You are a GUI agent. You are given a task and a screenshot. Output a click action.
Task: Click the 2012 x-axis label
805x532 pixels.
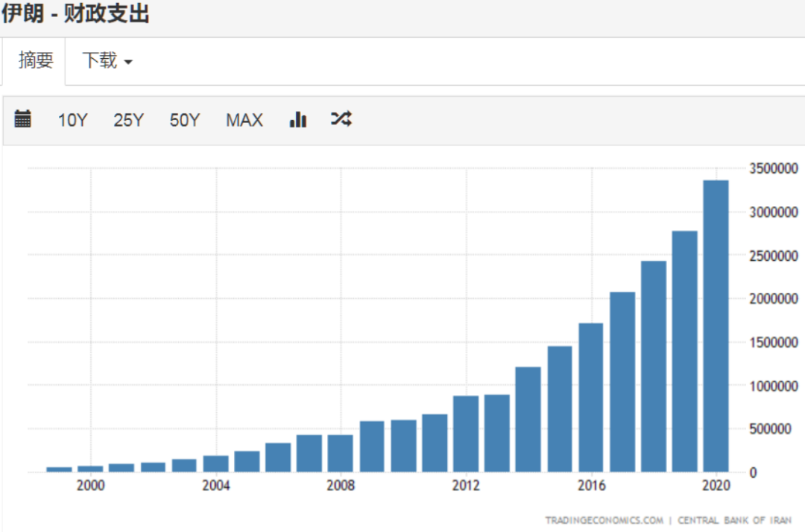click(466, 485)
